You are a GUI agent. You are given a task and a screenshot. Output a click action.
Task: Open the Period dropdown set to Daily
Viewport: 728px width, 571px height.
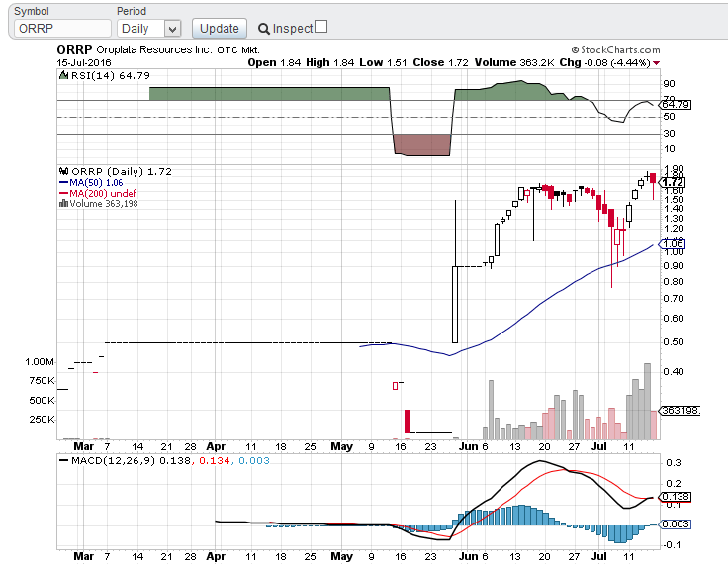[148, 29]
